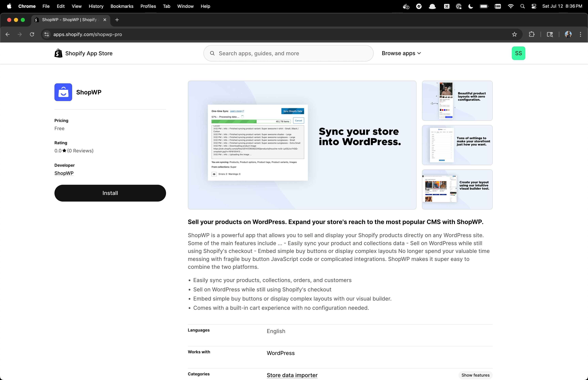Click the ShopWP app title
588x380 pixels.
point(89,92)
